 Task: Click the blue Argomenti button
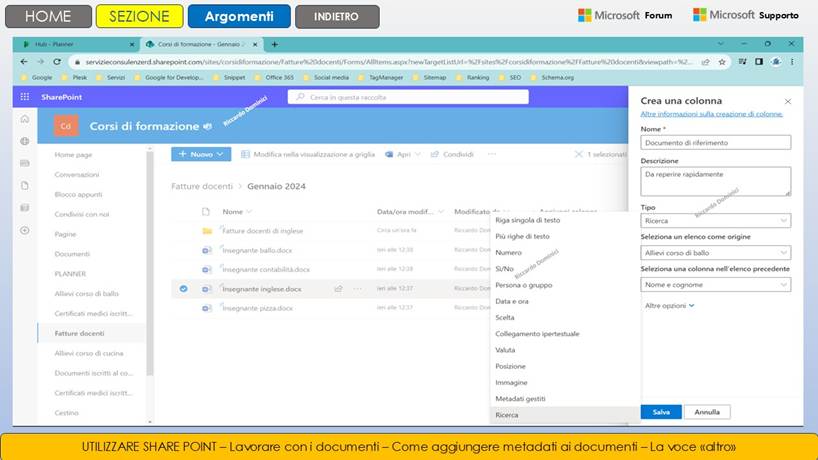click(x=239, y=16)
